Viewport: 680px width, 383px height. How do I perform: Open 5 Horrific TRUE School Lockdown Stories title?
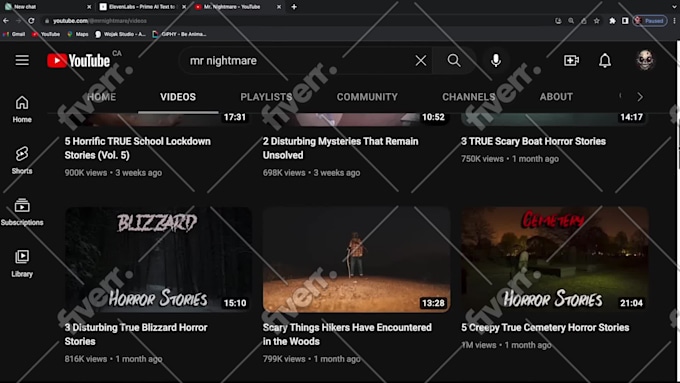click(137, 148)
